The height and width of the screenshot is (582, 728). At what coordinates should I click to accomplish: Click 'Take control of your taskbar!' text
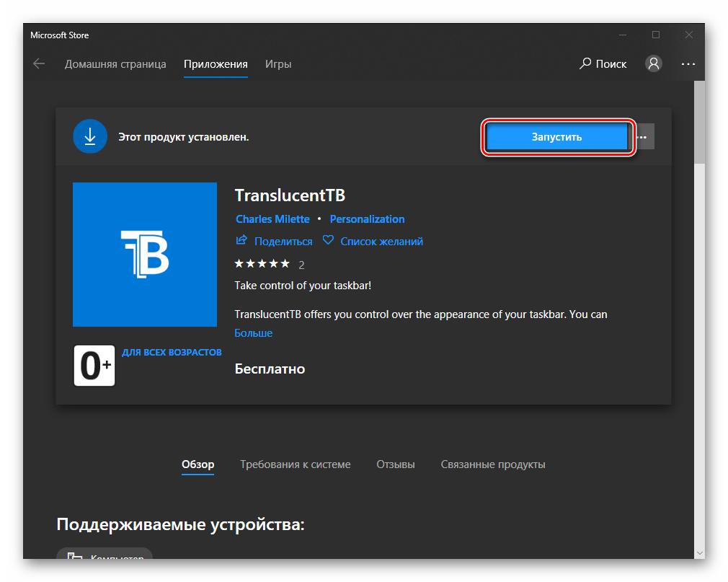(303, 285)
